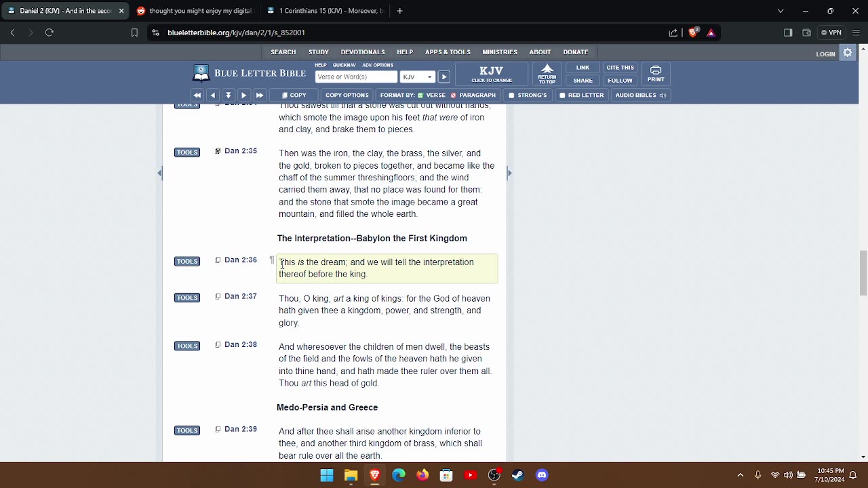This screenshot has height=488, width=868.
Task: Open the Ministries menu
Action: 500,52
